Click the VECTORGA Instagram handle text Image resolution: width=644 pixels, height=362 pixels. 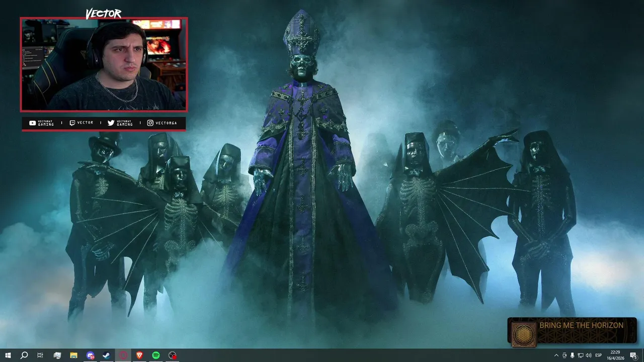click(166, 123)
